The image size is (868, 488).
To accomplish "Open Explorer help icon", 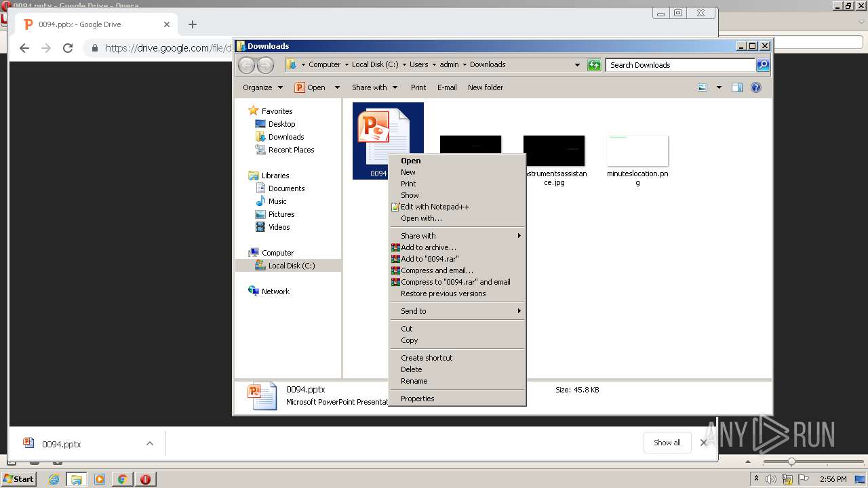I will coord(756,87).
